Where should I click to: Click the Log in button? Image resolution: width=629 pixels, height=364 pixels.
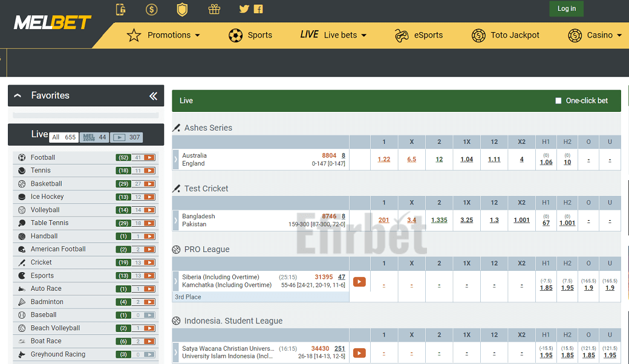coord(567,8)
